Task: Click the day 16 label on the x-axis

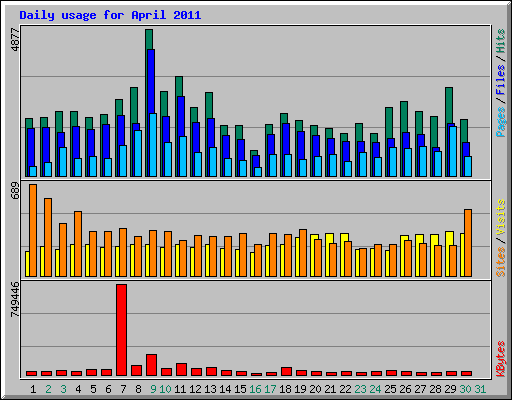Action: pos(255,389)
